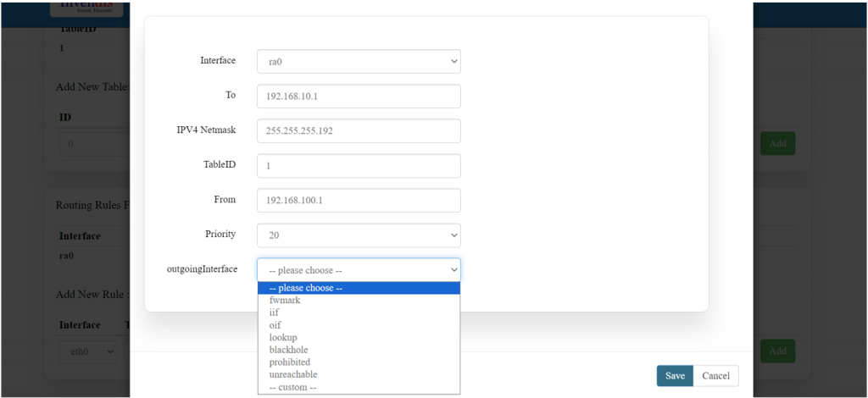Click the From address field

359,201
